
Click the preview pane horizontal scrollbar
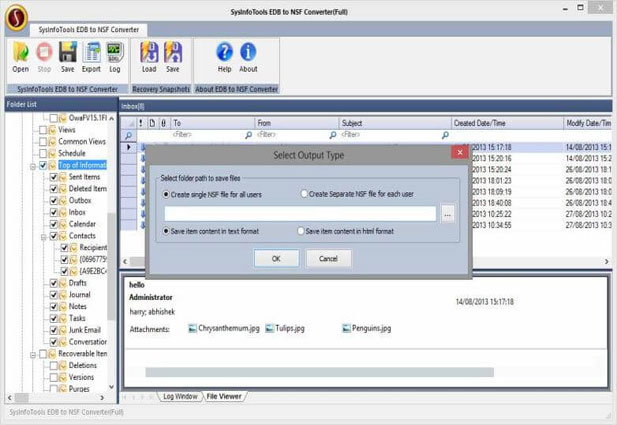(x=320, y=372)
